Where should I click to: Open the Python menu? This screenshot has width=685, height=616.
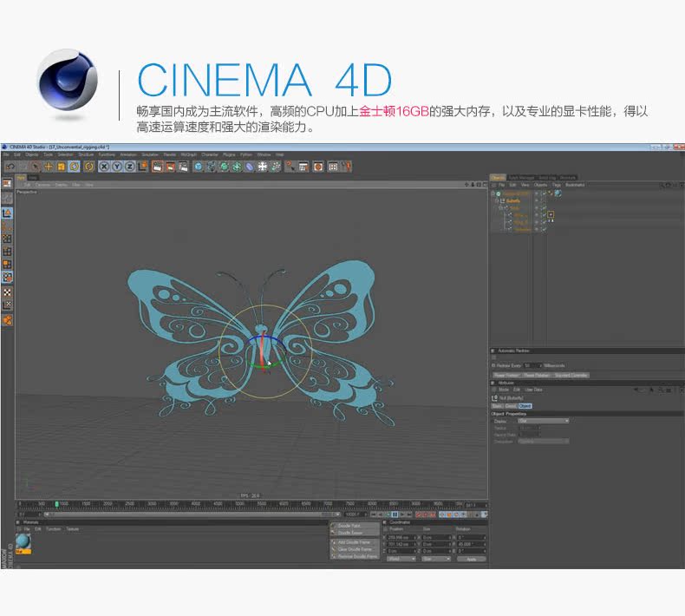click(x=246, y=154)
